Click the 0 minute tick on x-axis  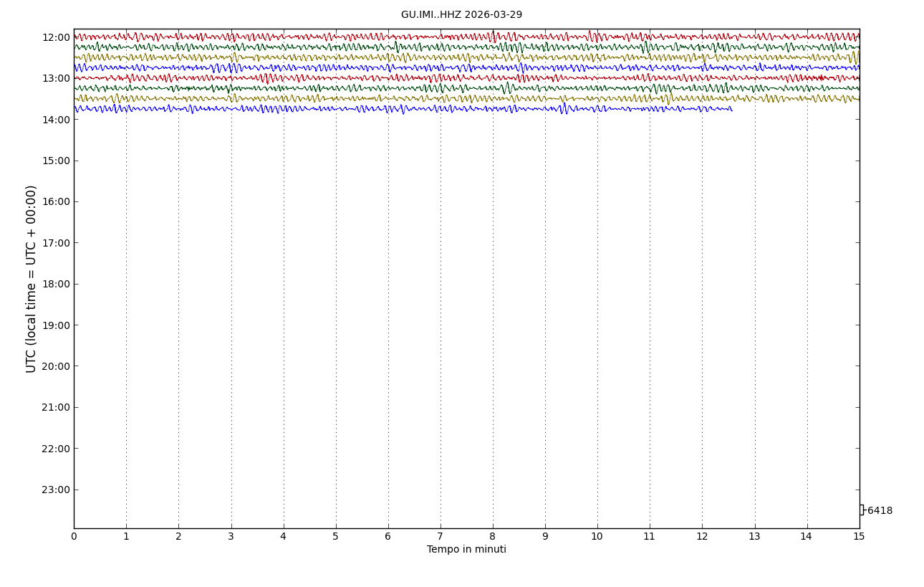(x=74, y=537)
